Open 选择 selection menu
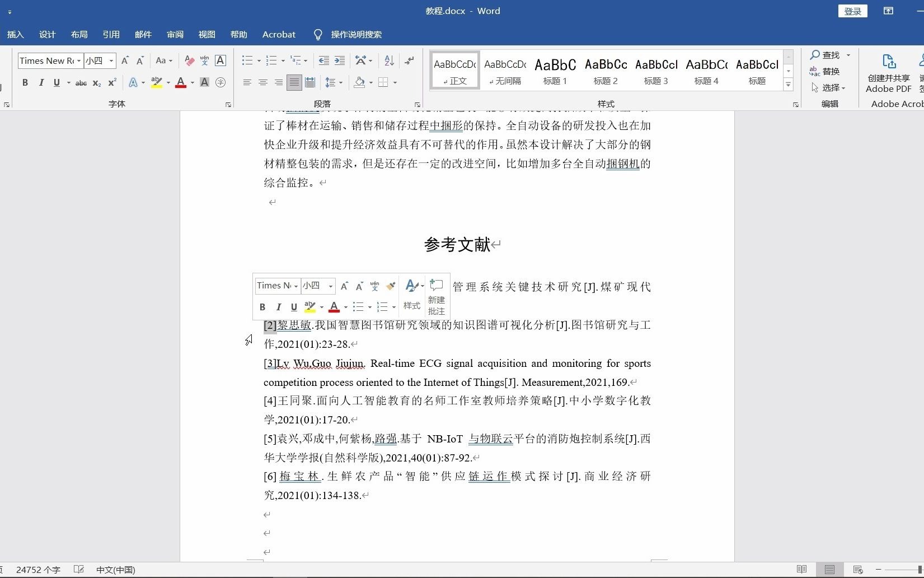924x578 pixels. tap(828, 87)
